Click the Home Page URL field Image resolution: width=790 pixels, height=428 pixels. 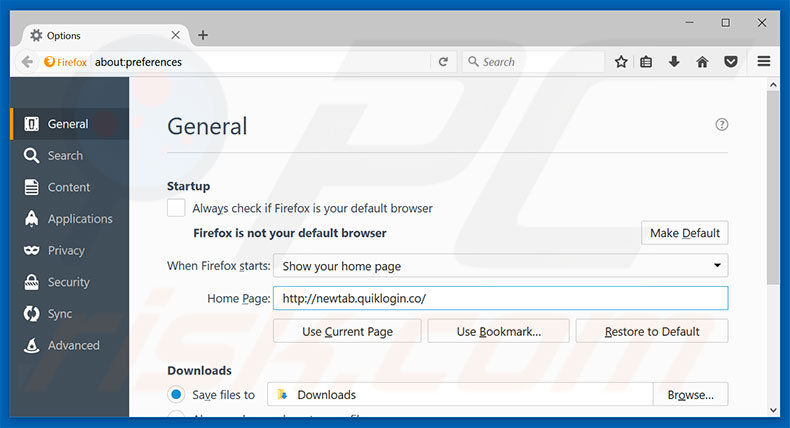click(x=500, y=298)
